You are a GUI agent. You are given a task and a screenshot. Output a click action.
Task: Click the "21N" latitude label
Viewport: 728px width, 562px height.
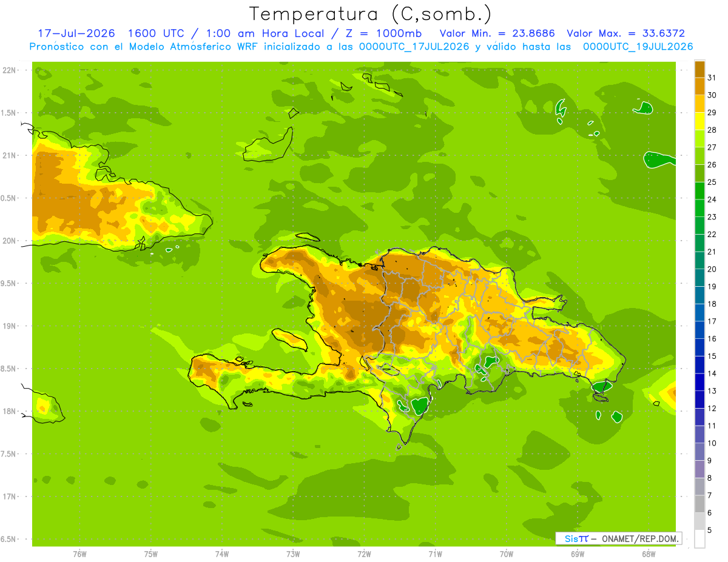click(x=10, y=155)
